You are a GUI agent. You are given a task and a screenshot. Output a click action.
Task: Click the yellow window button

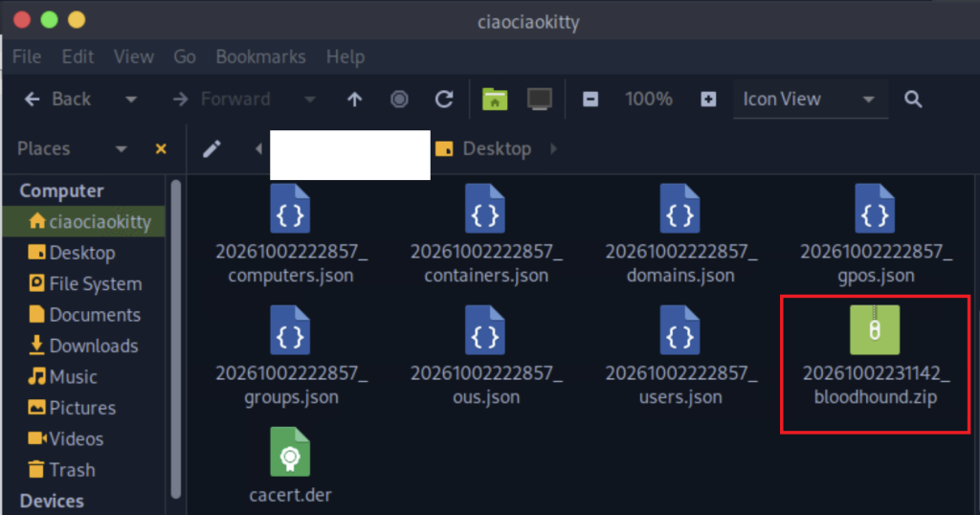tap(77, 20)
